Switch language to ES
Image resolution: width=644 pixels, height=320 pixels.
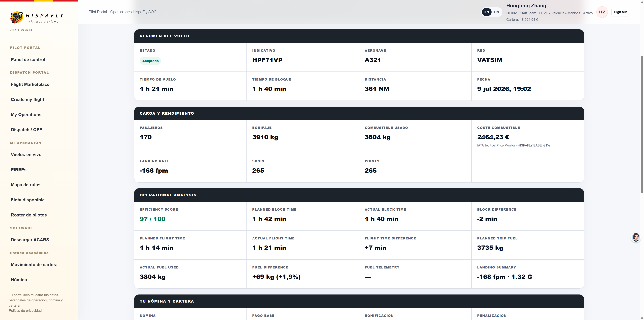point(487,12)
